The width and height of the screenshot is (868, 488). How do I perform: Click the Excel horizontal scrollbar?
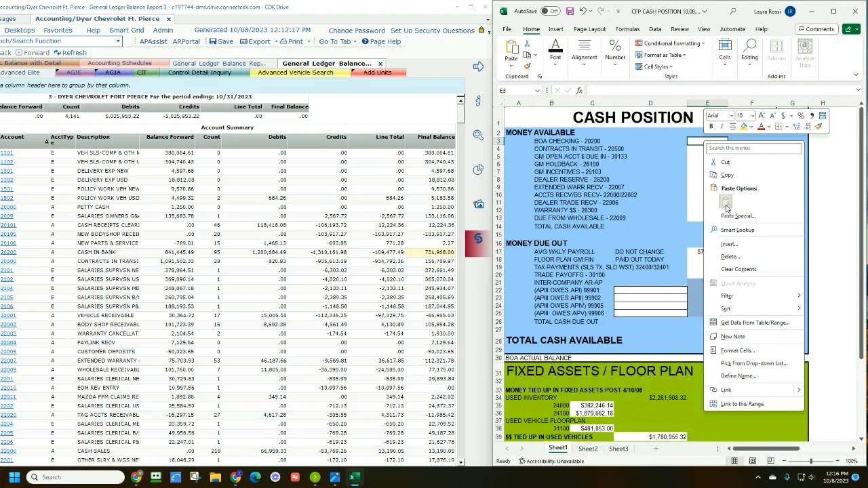click(x=767, y=449)
